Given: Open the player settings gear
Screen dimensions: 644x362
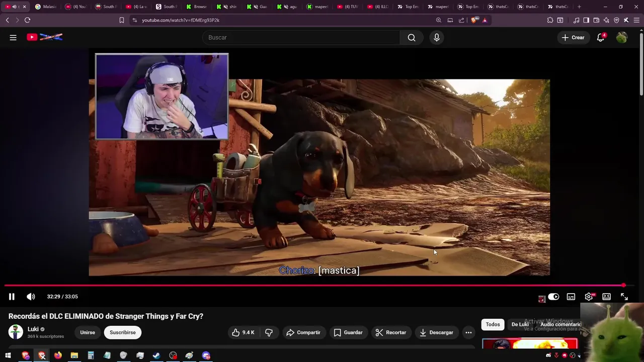Looking at the screenshot, I should pyautogui.click(x=589, y=297).
